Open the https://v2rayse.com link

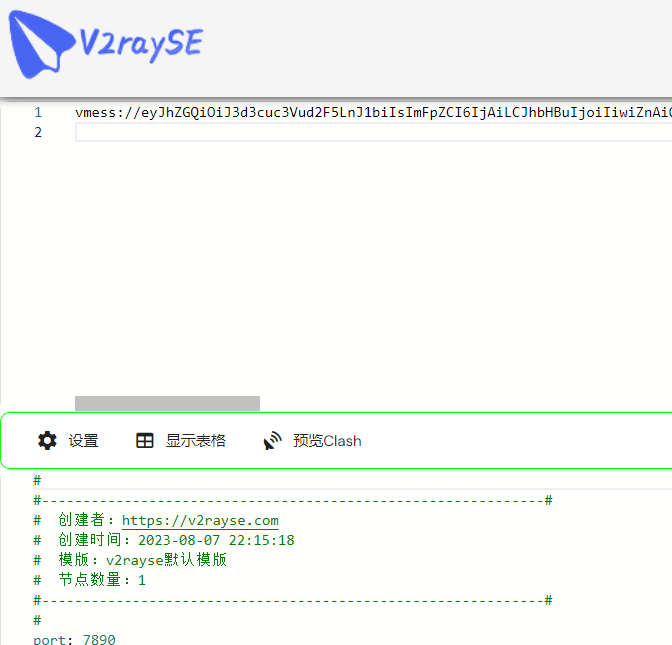click(x=200, y=520)
